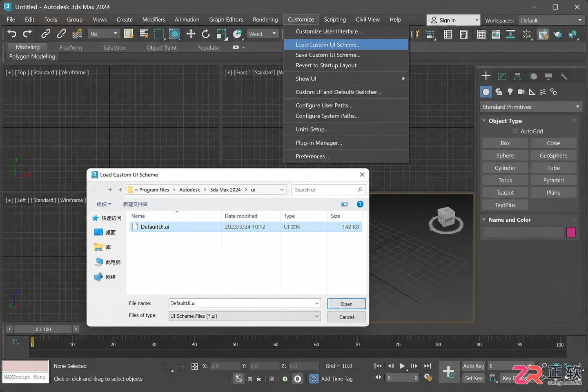The image size is (588, 392).
Task: Activate the Select and Scale tool
Action: coord(222,34)
